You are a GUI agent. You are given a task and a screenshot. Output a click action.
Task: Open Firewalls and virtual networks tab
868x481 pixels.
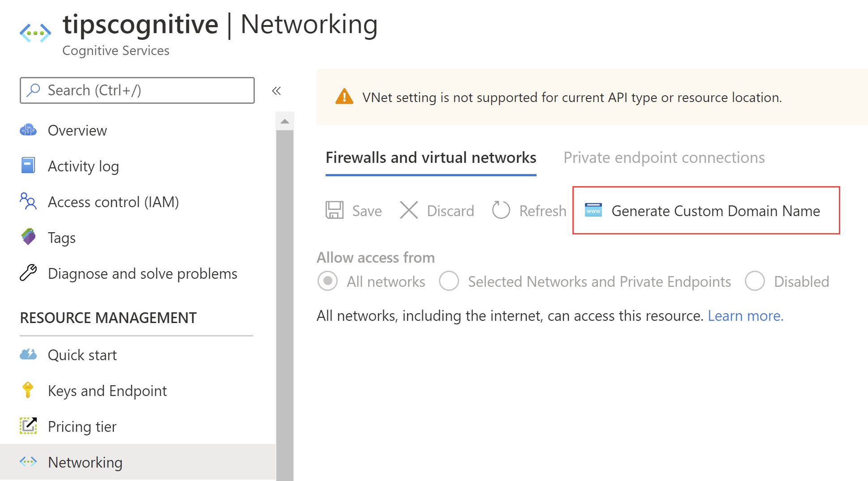[x=431, y=157]
